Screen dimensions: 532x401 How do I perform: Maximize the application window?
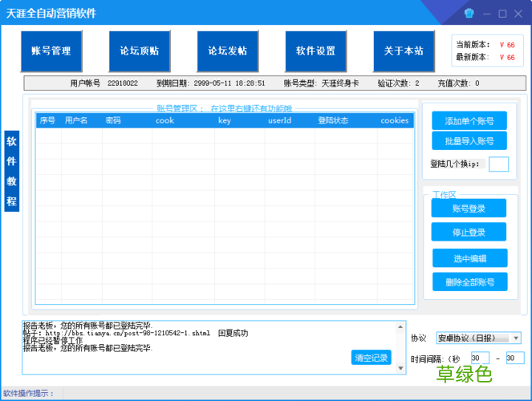502,14
